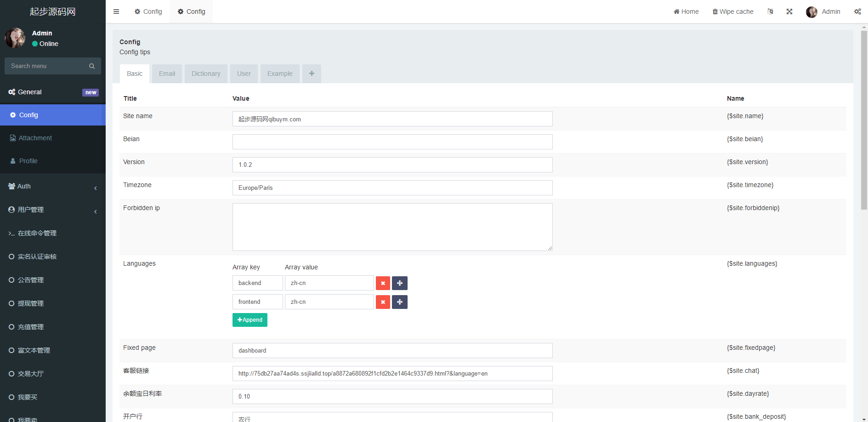Image resolution: width=868 pixels, height=422 pixels.
Task: Enter fullscreen mode via expand icon
Action: pos(789,11)
